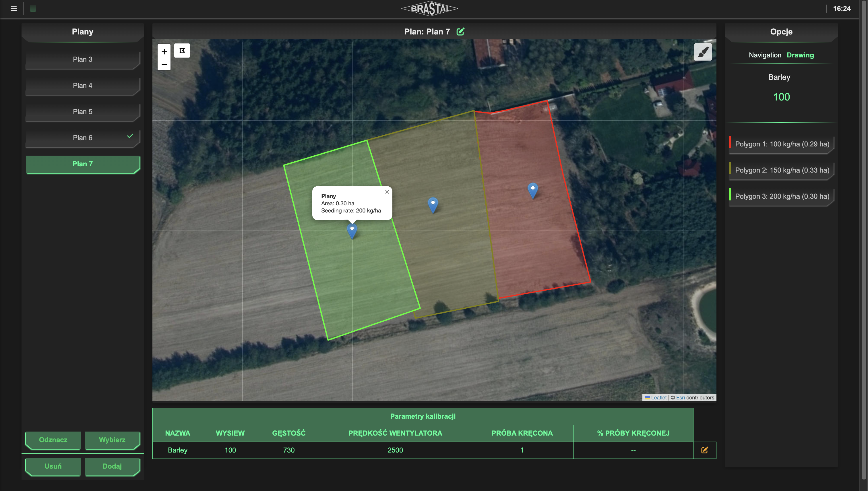Click the polygon draw tool icon

182,51
